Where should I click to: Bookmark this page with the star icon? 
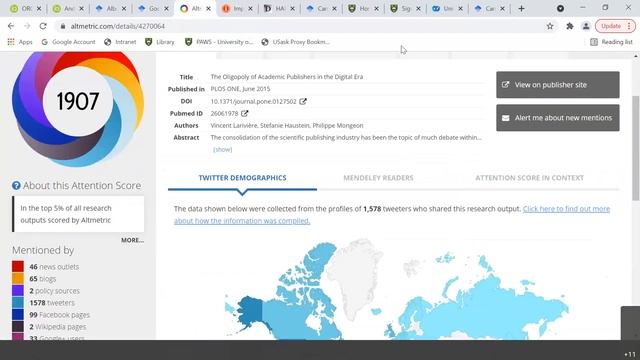coord(550,26)
